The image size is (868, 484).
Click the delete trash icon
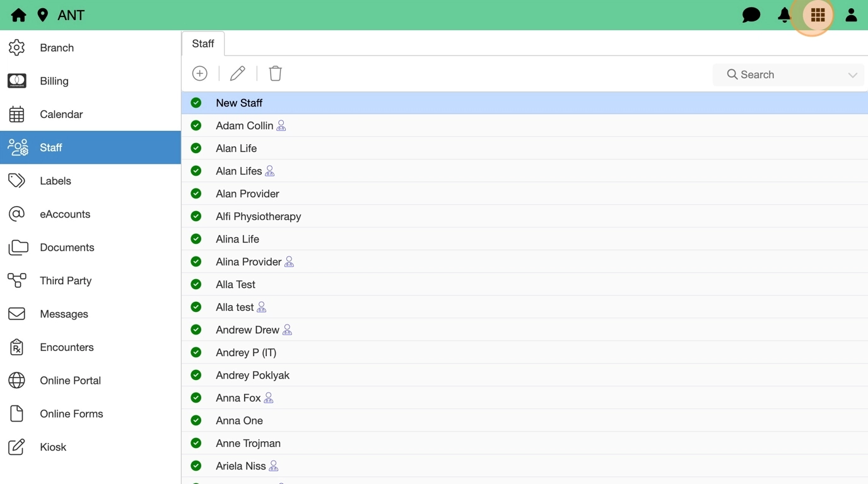pos(275,74)
